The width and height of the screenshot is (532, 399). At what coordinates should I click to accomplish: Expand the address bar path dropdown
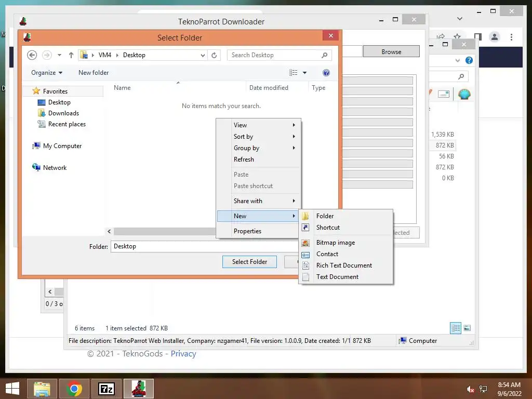(203, 55)
